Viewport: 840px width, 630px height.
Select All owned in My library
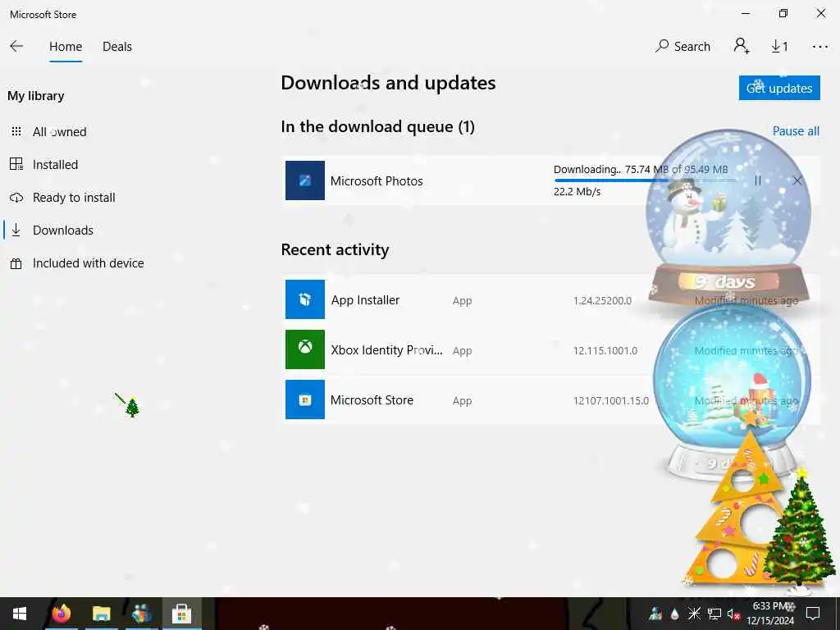click(x=59, y=132)
